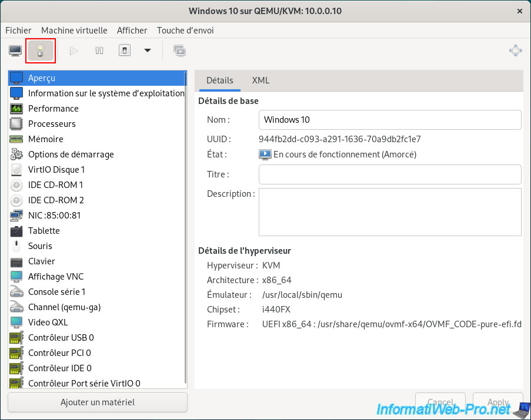Click the Affichage VNC label
Image resolution: width=531 pixels, height=420 pixels.
coord(56,277)
